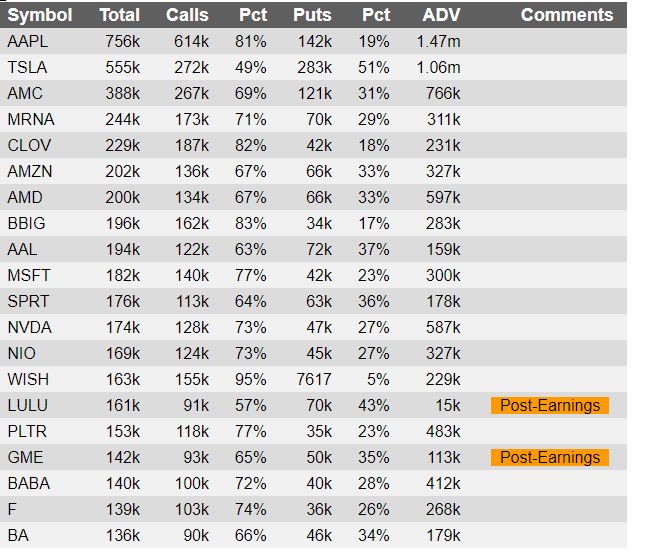Click the PLTR ticker symbol
This screenshot has height=556, width=667.
click(27, 432)
